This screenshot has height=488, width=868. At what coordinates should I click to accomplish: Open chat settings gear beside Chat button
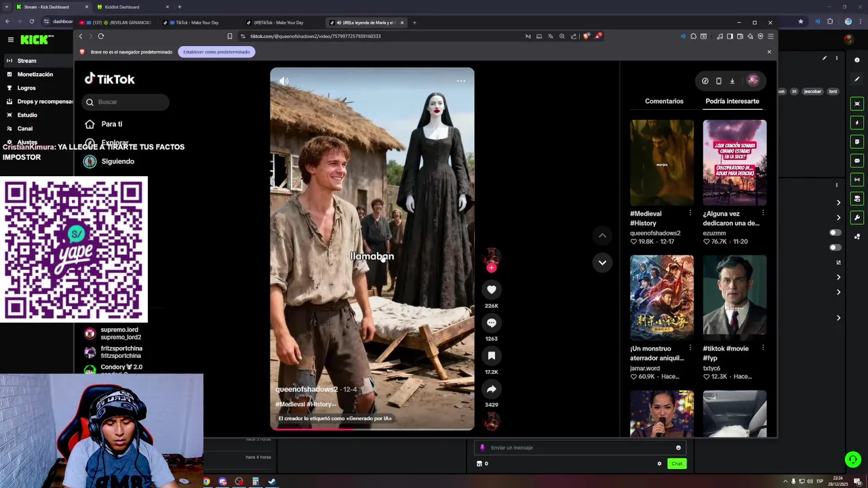(x=659, y=464)
